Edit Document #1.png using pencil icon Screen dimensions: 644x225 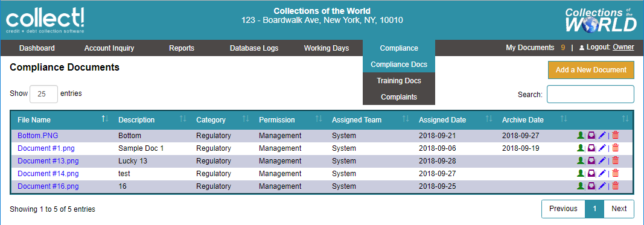coord(602,148)
